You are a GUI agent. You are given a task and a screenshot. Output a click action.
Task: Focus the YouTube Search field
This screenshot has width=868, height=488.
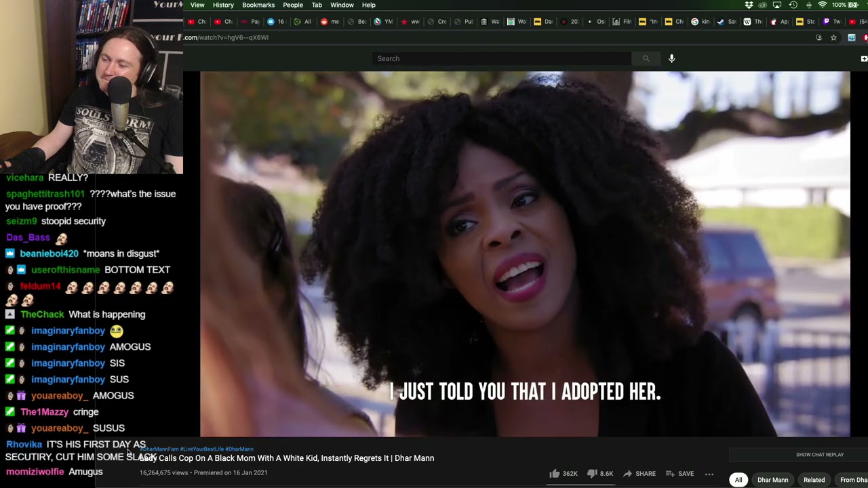point(502,58)
